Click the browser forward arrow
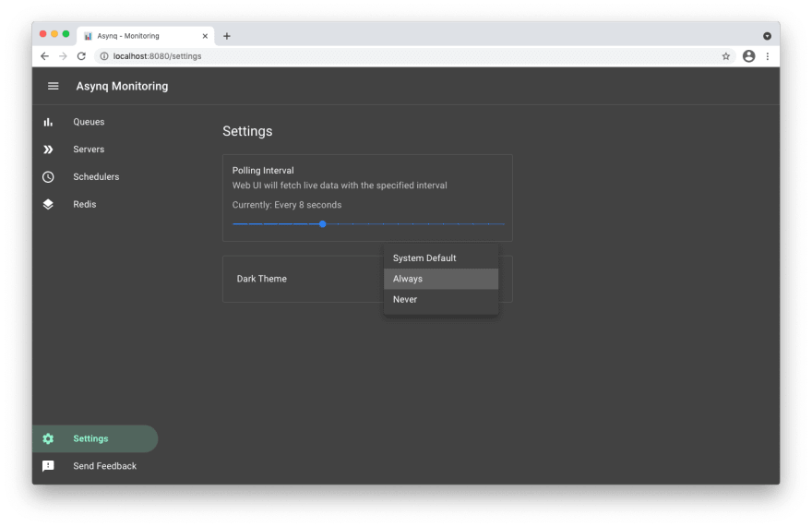 tap(63, 56)
